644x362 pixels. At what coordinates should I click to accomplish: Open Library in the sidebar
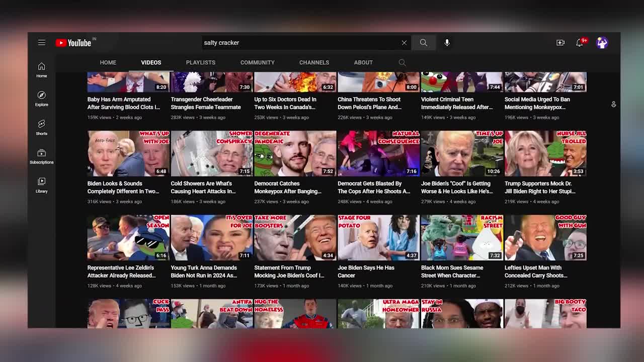pos(42,185)
